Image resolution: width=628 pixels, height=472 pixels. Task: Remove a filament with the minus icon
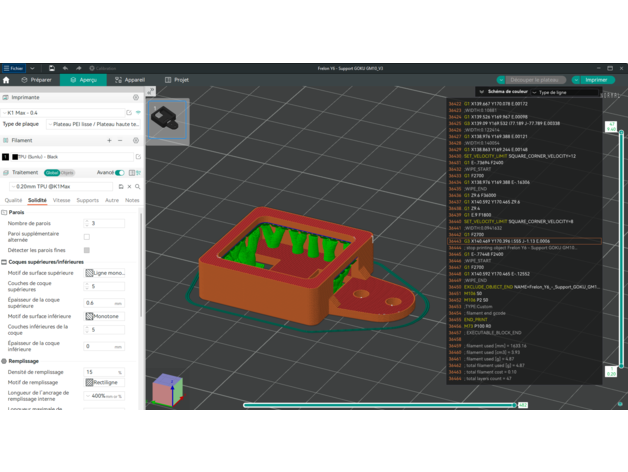coord(122,141)
